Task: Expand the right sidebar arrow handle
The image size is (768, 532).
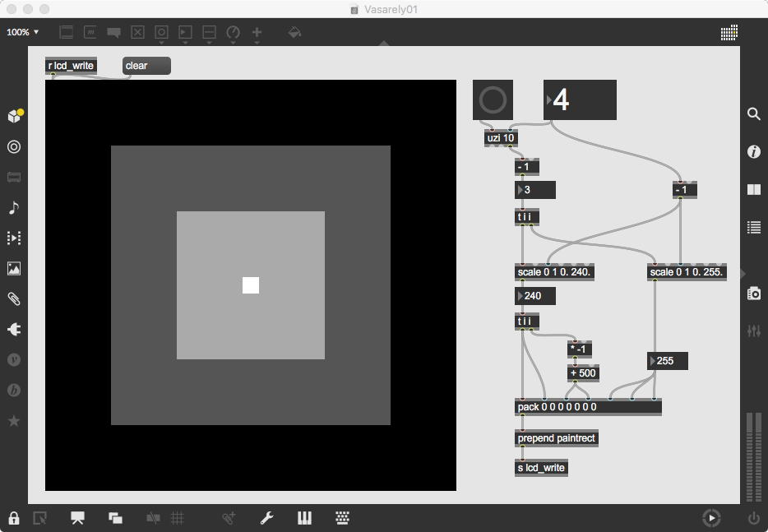Action: click(x=743, y=274)
